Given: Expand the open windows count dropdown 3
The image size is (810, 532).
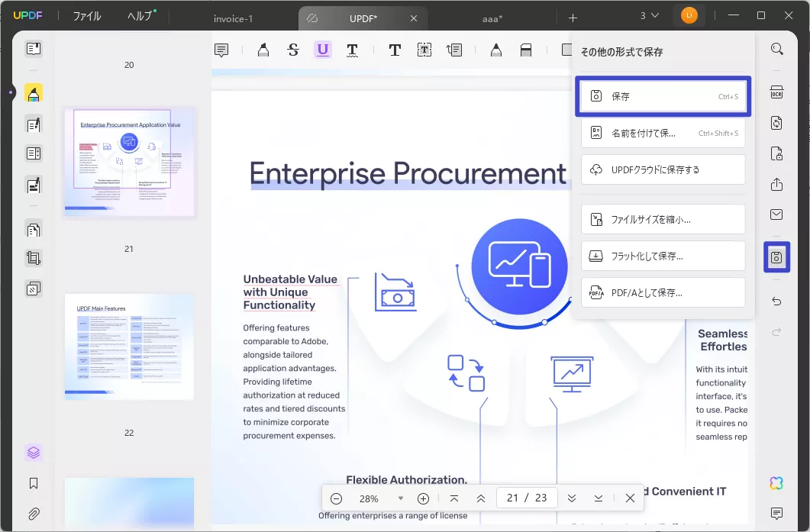Looking at the screenshot, I should [x=650, y=15].
